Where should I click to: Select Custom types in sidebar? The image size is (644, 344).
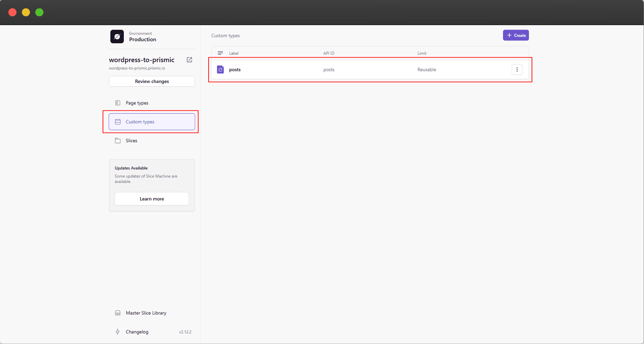152,122
